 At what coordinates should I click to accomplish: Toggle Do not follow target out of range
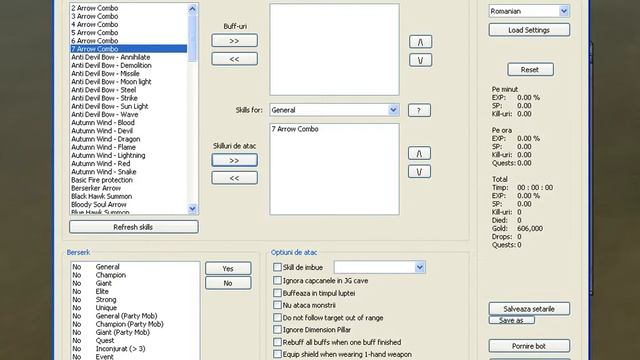[277, 318]
